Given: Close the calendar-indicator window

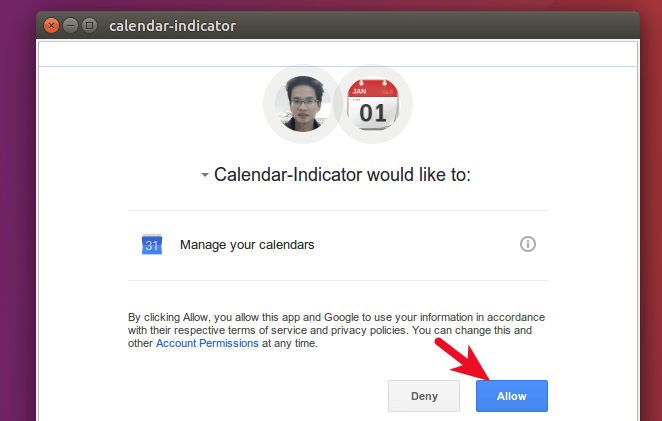Looking at the screenshot, I should (52, 25).
